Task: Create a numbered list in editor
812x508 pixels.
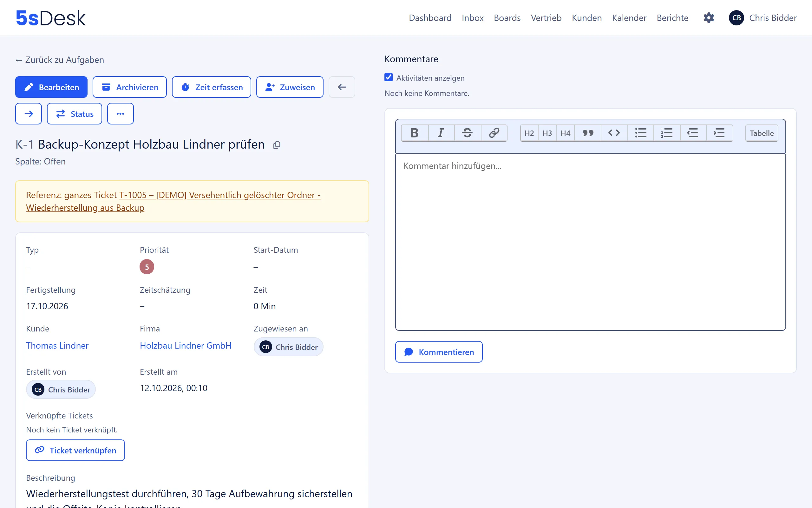Action: [667, 133]
